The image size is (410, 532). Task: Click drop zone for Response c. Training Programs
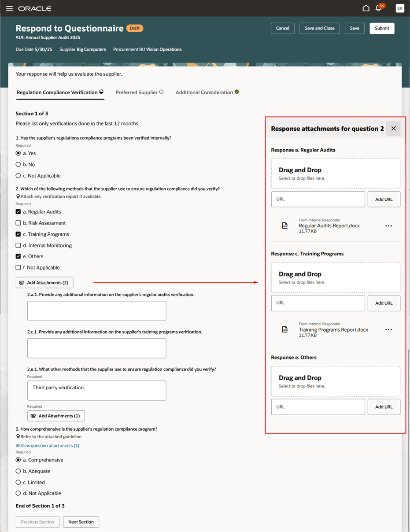pos(336,277)
